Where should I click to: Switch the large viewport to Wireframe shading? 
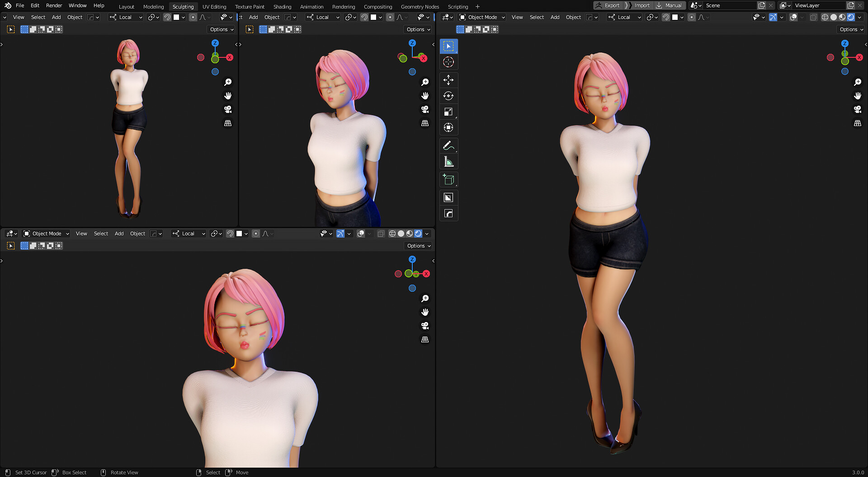824,17
